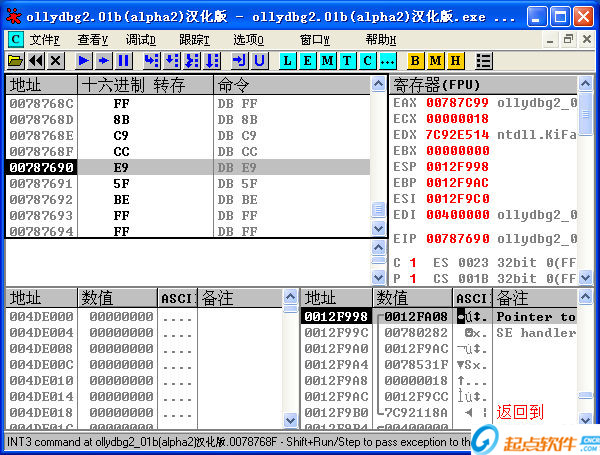The height and width of the screenshot is (455, 600).
Task: Click the EIP register value 00787690
Action: (457, 239)
